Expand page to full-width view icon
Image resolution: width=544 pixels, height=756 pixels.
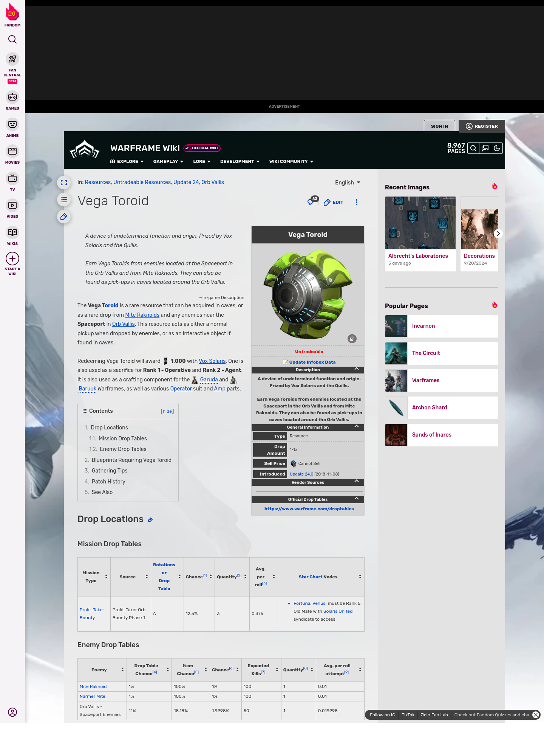pyautogui.click(x=64, y=183)
